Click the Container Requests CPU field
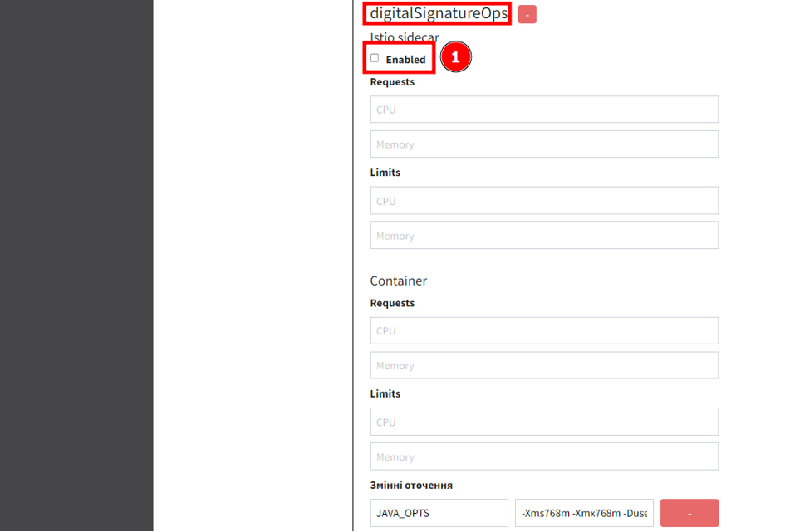785x532 pixels. click(x=544, y=330)
